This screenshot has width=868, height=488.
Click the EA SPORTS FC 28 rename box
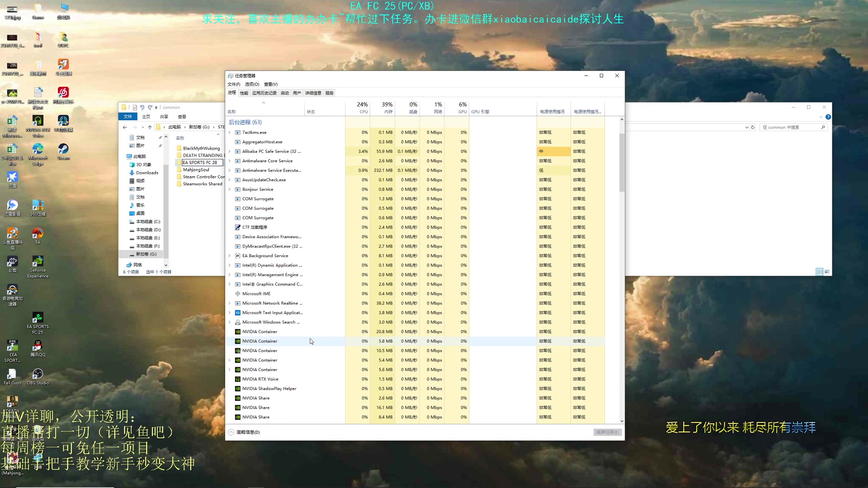(203, 163)
